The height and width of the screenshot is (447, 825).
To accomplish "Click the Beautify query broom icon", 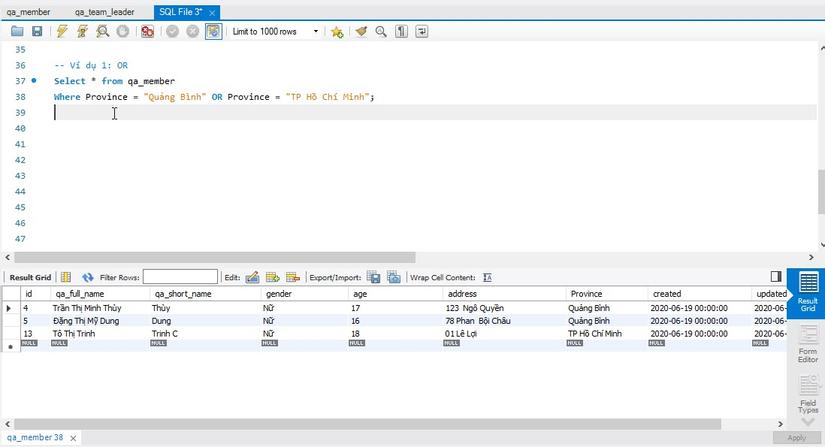I will (361, 31).
